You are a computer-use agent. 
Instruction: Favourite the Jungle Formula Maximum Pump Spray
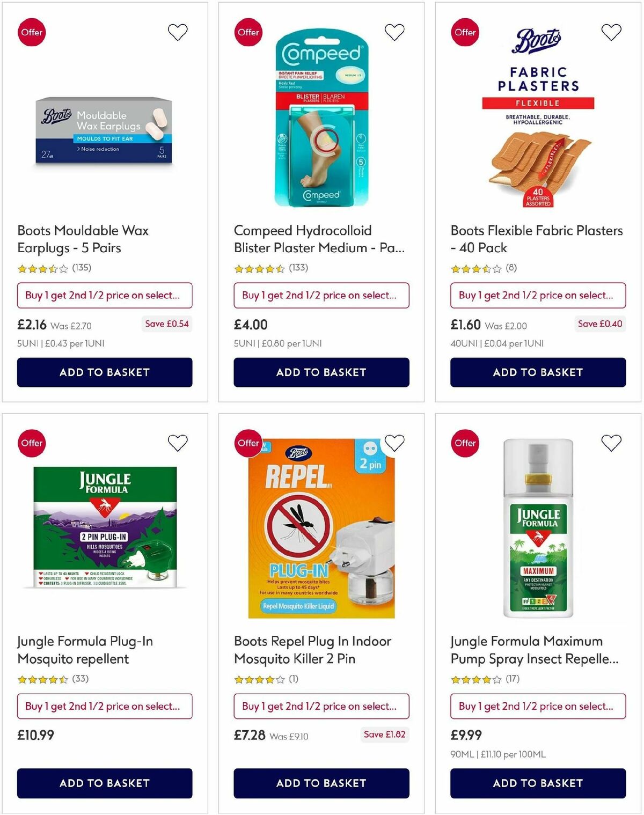pyautogui.click(x=611, y=443)
